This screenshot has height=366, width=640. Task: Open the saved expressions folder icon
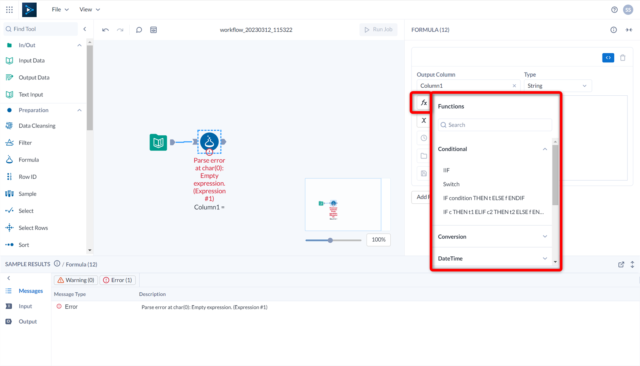pyautogui.click(x=424, y=156)
